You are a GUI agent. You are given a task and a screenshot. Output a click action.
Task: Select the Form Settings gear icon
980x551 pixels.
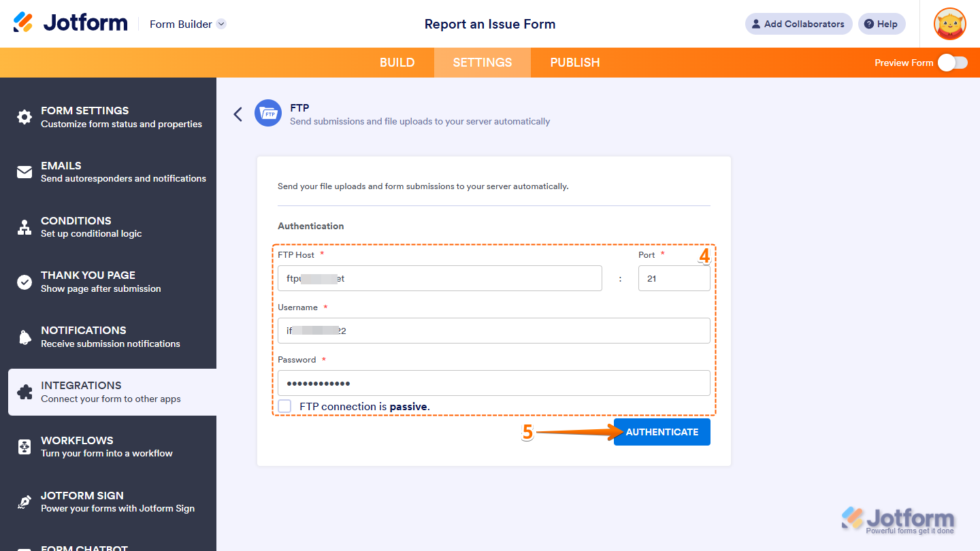[24, 117]
